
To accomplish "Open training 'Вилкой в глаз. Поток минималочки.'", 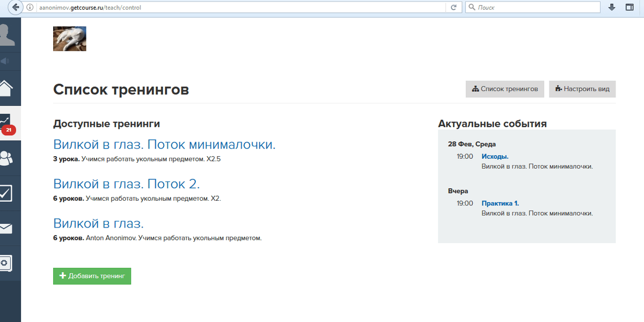I will tap(164, 144).
